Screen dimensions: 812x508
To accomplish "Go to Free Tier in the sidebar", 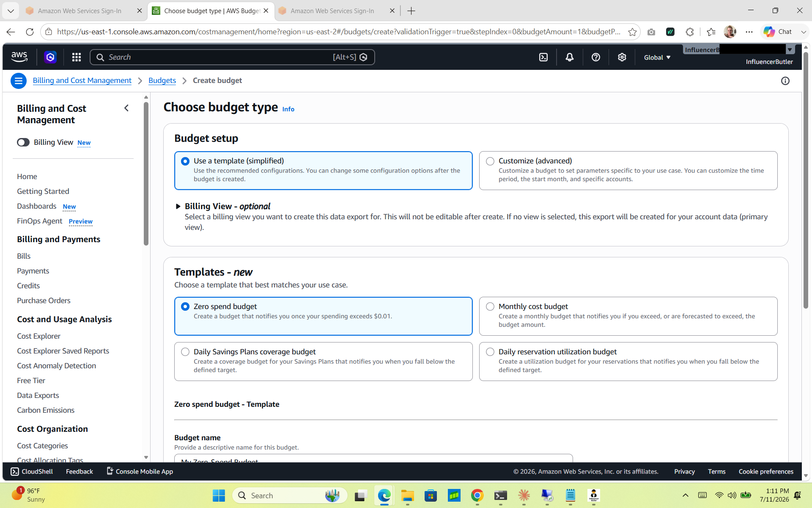I will tap(31, 381).
